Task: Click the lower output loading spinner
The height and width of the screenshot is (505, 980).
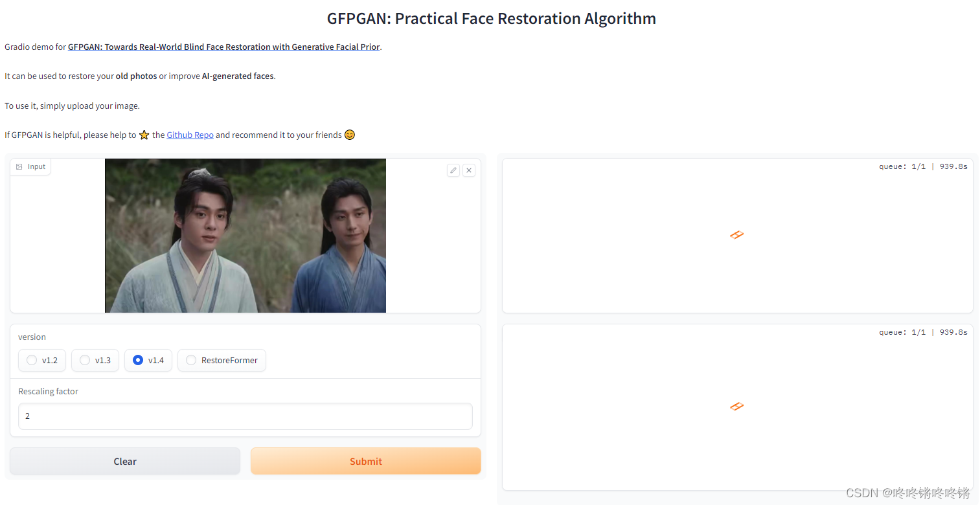Action: (x=736, y=406)
